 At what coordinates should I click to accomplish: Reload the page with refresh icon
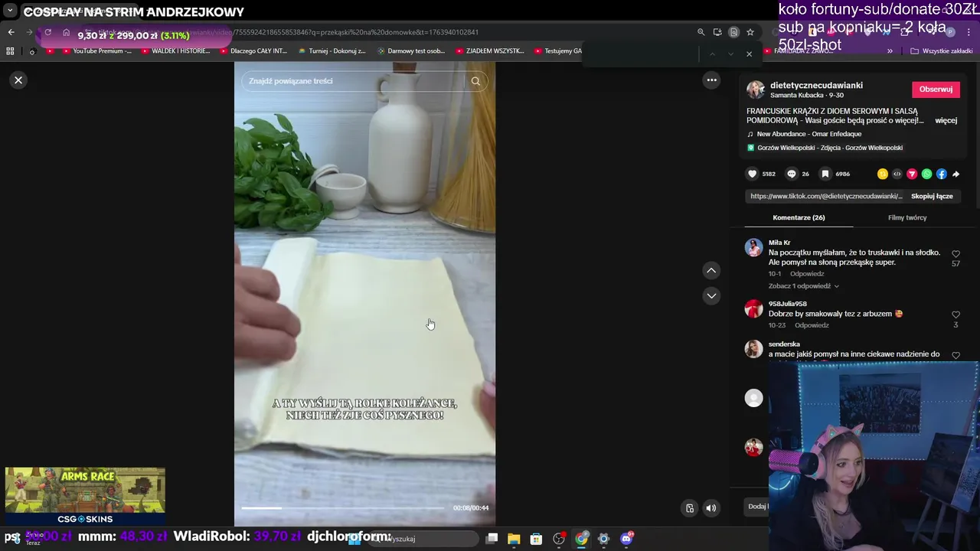coord(47,32)
